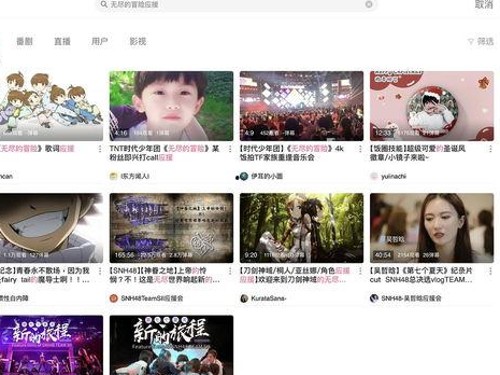Open more options for fairy tail video

coord(100,271)
